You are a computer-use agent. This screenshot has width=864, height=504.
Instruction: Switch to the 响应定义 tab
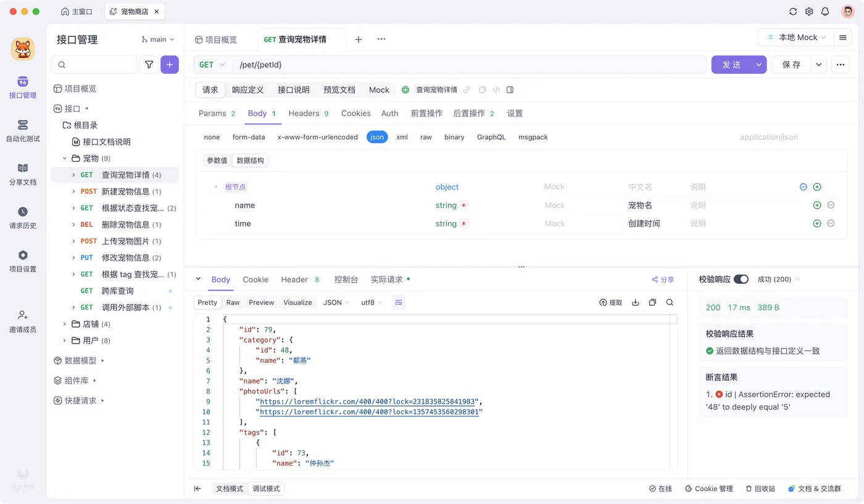point(248,89)
